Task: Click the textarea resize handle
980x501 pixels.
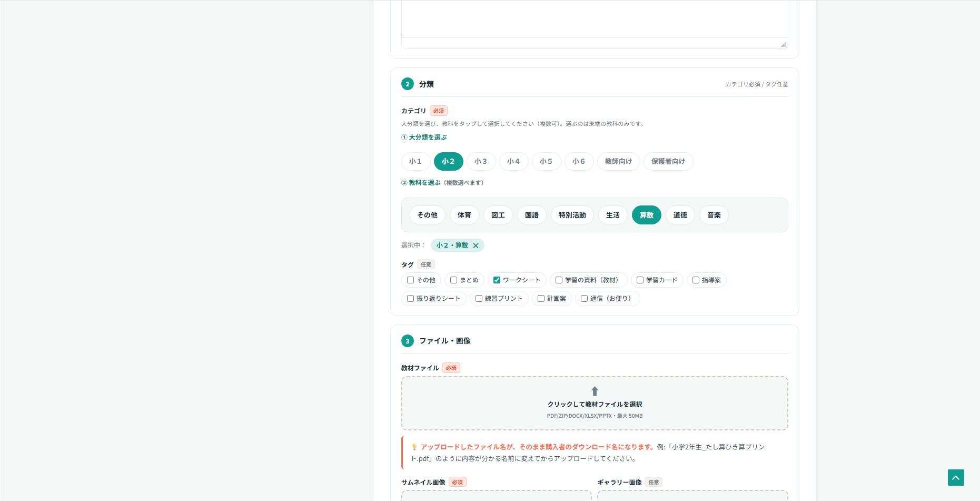Action: click(x=784, y=45)
